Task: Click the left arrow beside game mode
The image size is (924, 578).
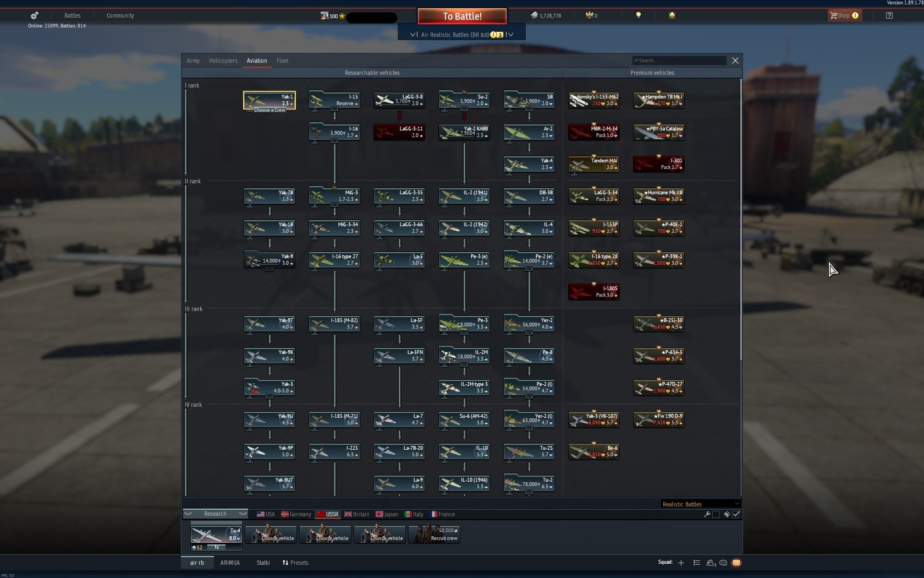Action: pos(413,34)
